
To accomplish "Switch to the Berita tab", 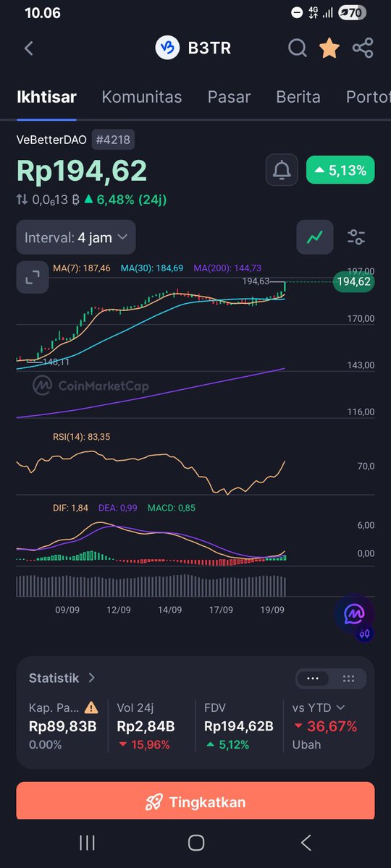I will [298, 97].
